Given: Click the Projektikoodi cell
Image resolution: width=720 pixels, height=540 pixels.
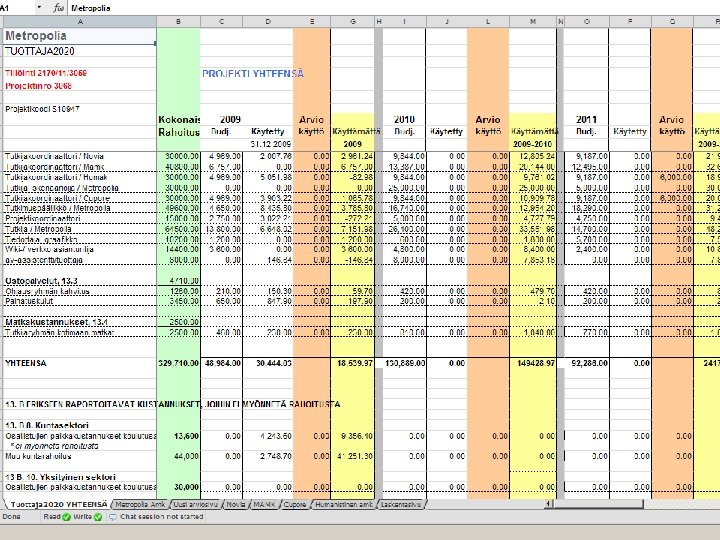Looking at the screenshot, I should [x=80, y=109].
